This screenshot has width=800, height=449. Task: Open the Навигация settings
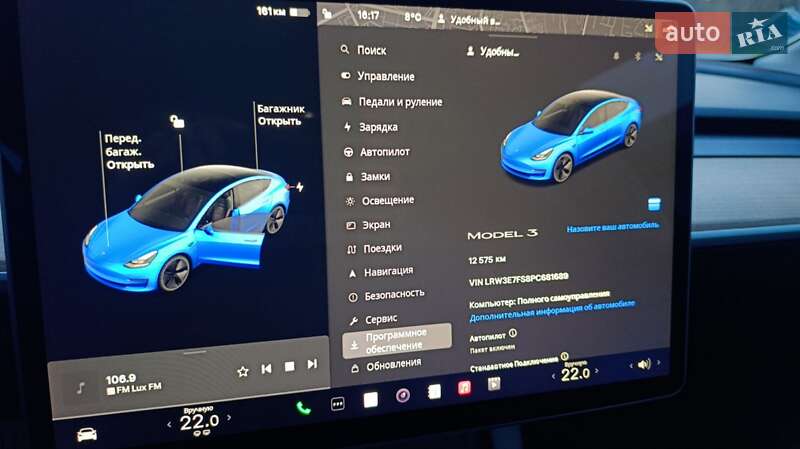coord(381,272)
